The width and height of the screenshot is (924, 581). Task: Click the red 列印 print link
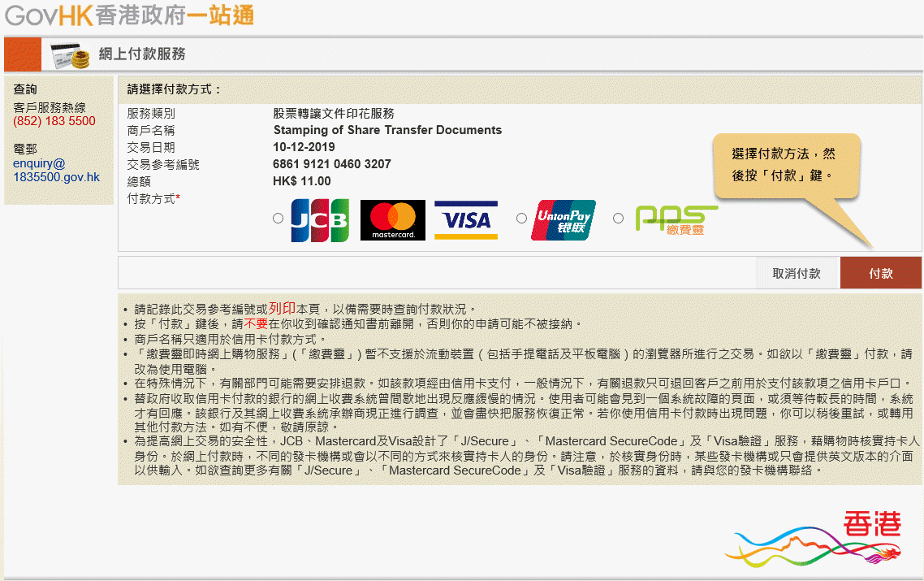coord(282,308)
